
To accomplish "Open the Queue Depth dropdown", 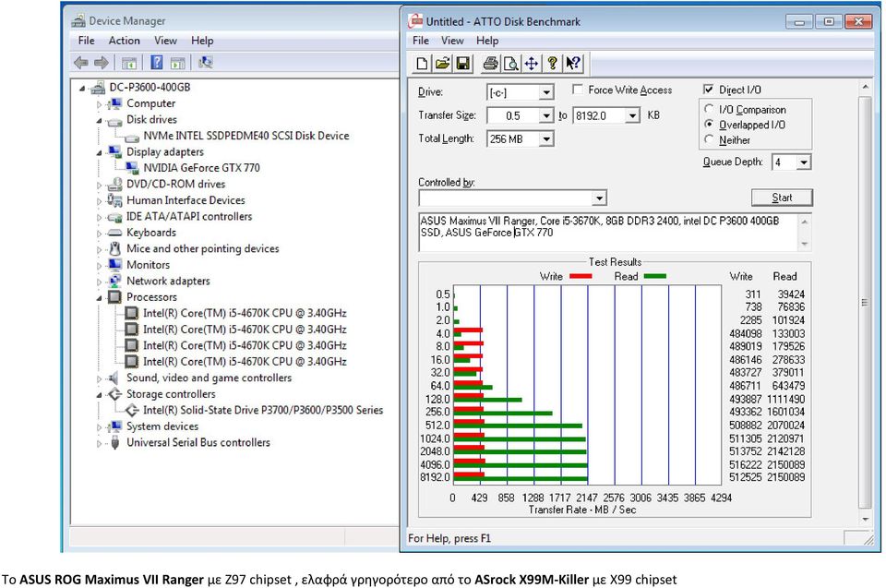I will [804, 162].
